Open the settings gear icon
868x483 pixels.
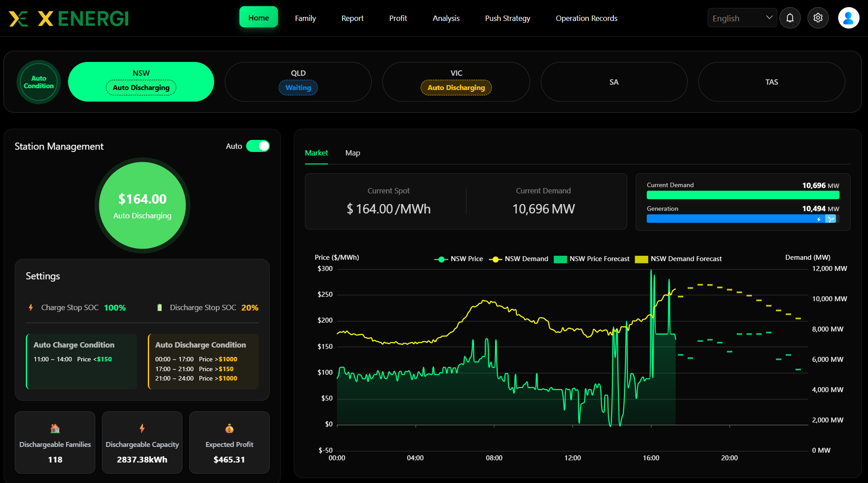pos(818,18)
